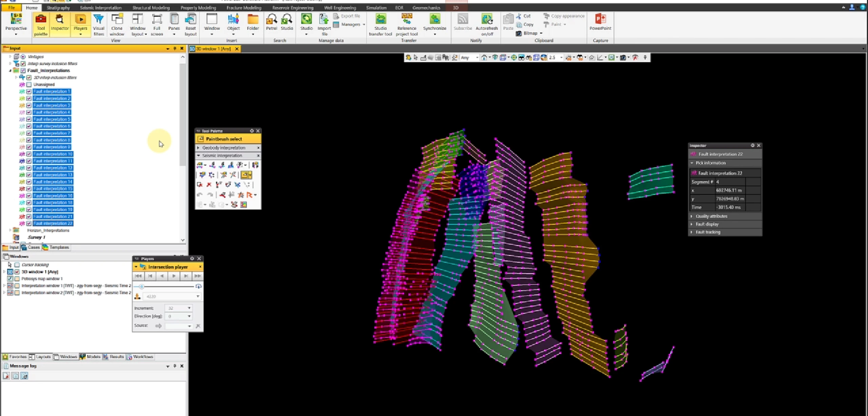Viewport: 868px width, 416px height.
Task: Open Petrel search
Action: coord(272,22)
